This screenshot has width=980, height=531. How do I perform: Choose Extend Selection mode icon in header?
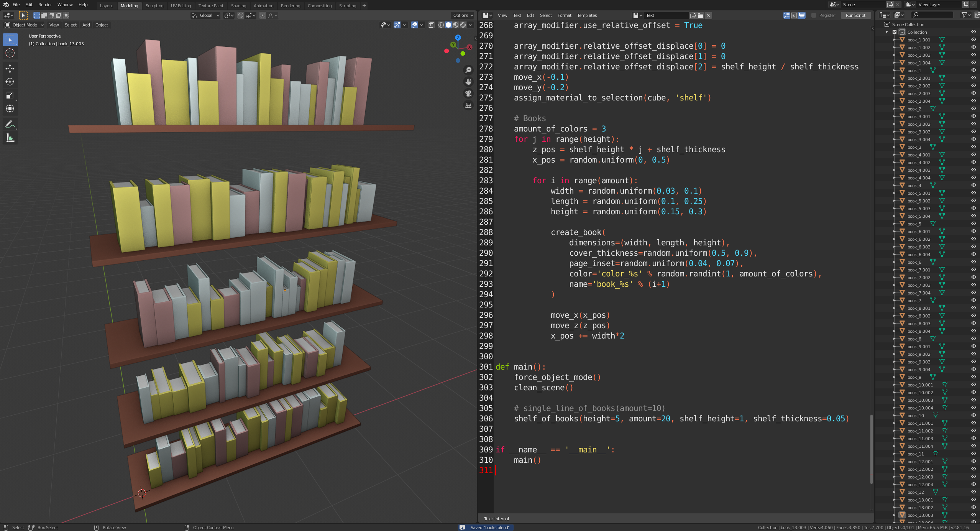pyautogui.click(x=44, y=15)
